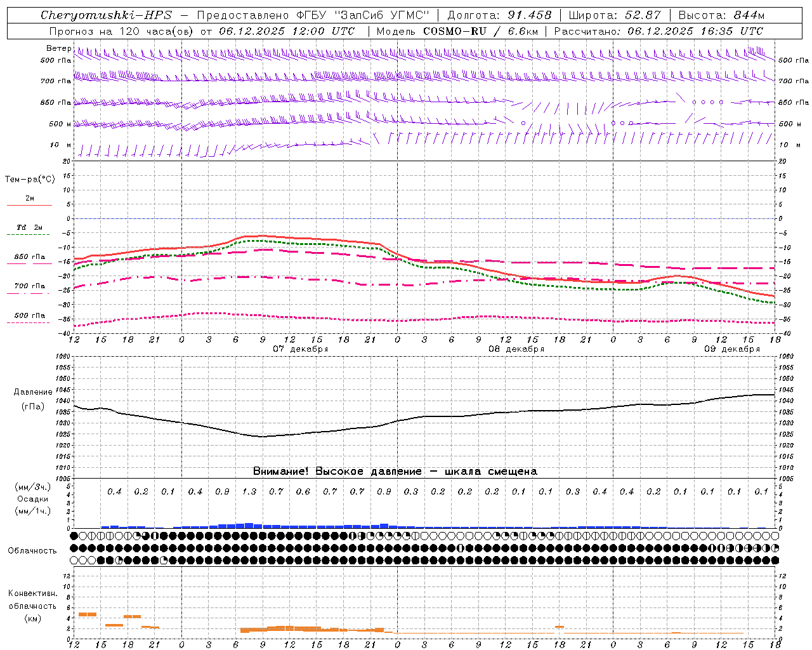The image size is (812, 650).
Task: Click the 'Внимание! Высокое давление' warning text
Action: click(337, 471)
